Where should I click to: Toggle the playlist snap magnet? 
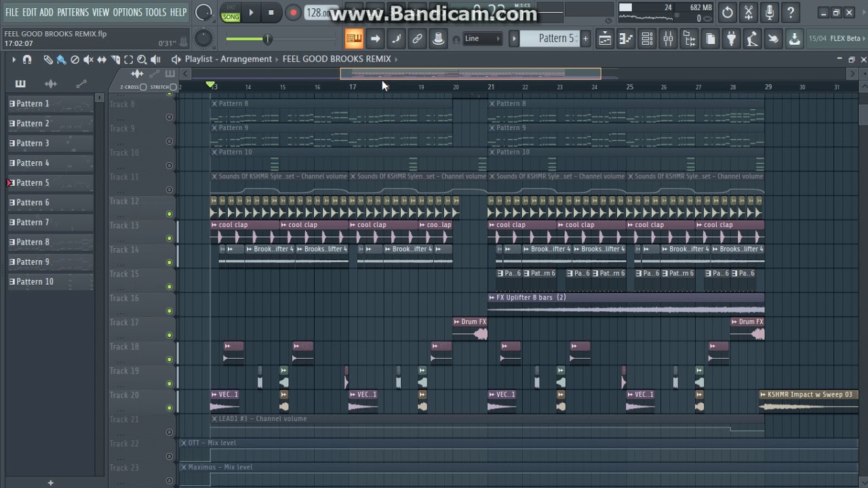click(x=27, y=60)
